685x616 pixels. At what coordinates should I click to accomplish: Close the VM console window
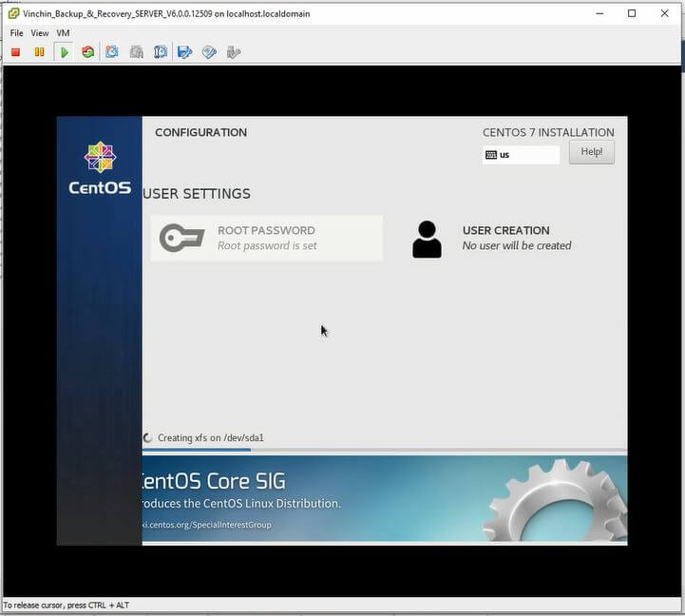coord(664,13)
